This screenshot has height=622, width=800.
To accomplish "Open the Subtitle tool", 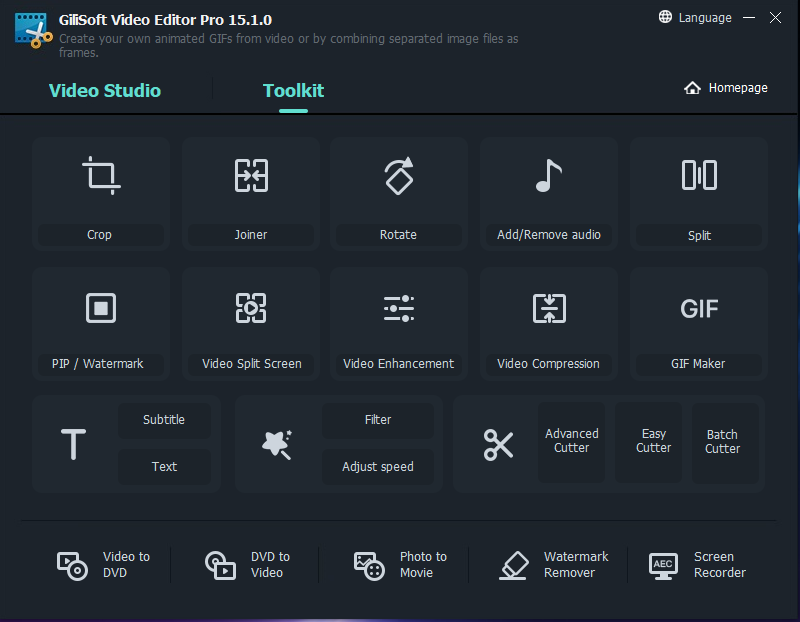I will pos(164,420).
